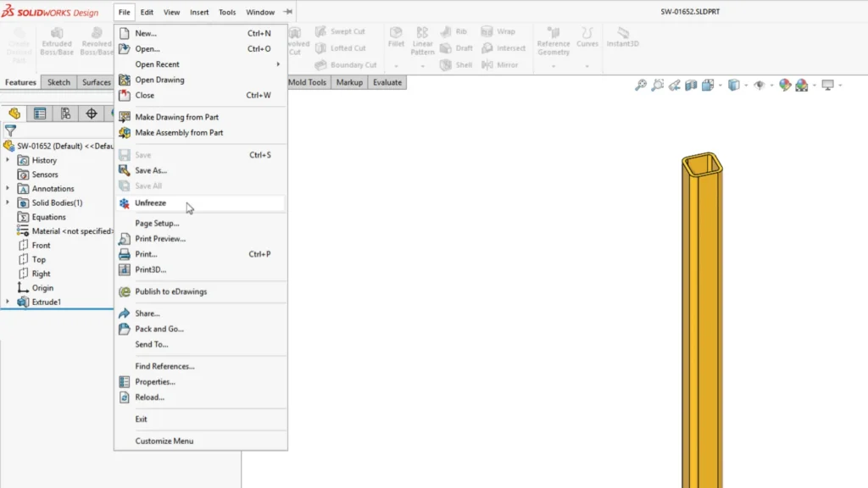Image resolution: width=868 pixels, height=488 pixels.
Task: Expand the History folder
Action: pyautogui.click(x=8, y=160)
